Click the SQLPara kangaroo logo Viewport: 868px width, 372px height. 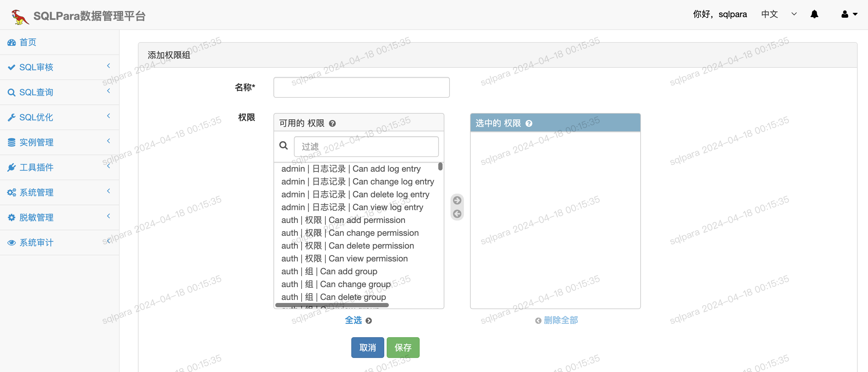(x=20, y=16)
